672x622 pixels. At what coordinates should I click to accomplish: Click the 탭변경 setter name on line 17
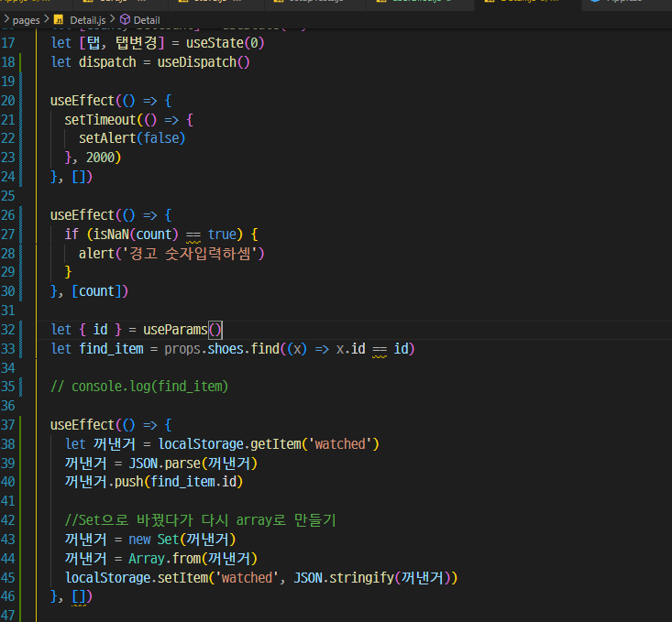click(x=137, y=43)
